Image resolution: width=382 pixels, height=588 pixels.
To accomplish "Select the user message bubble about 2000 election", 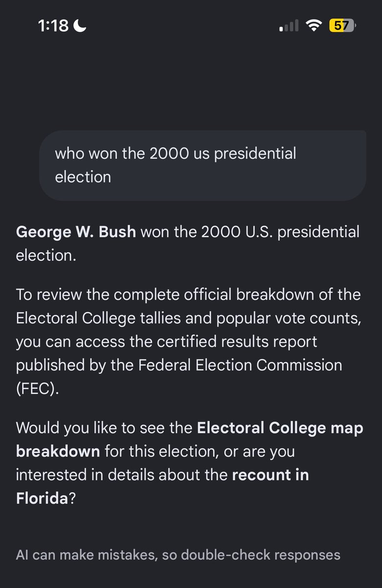I will [x=203, y=165].
